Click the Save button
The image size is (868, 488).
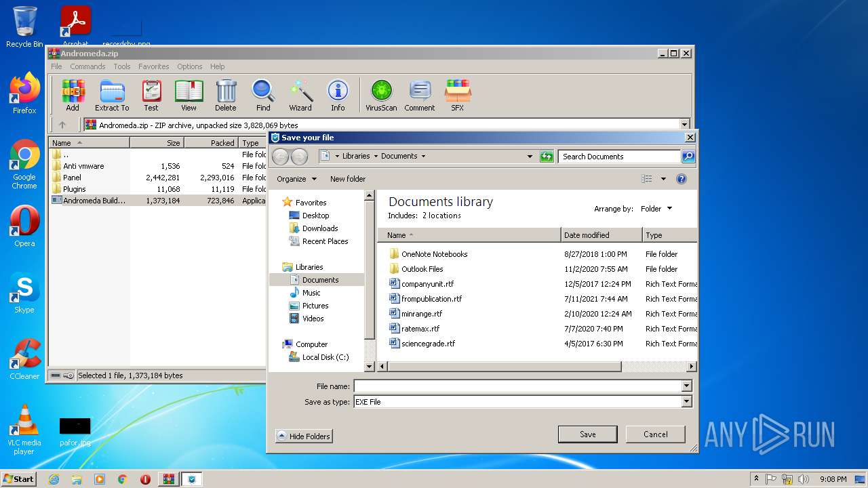click(587, 434)
